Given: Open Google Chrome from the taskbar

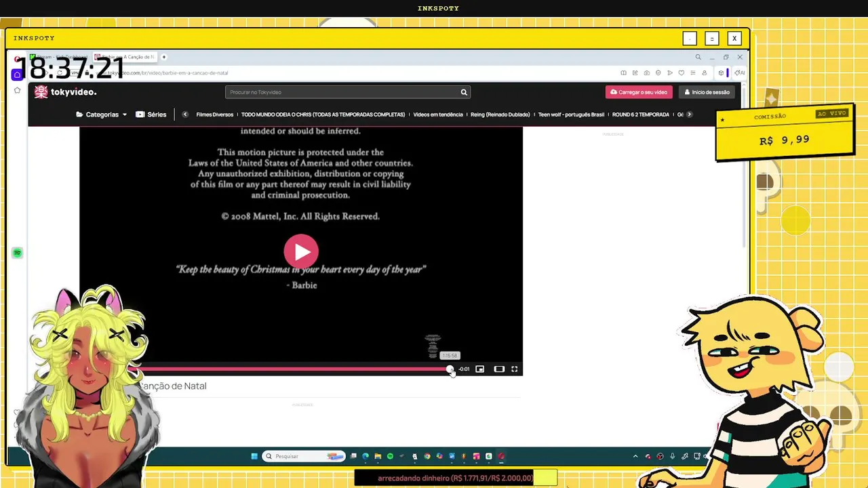Looking at the screenshot, I should point(427,456).
